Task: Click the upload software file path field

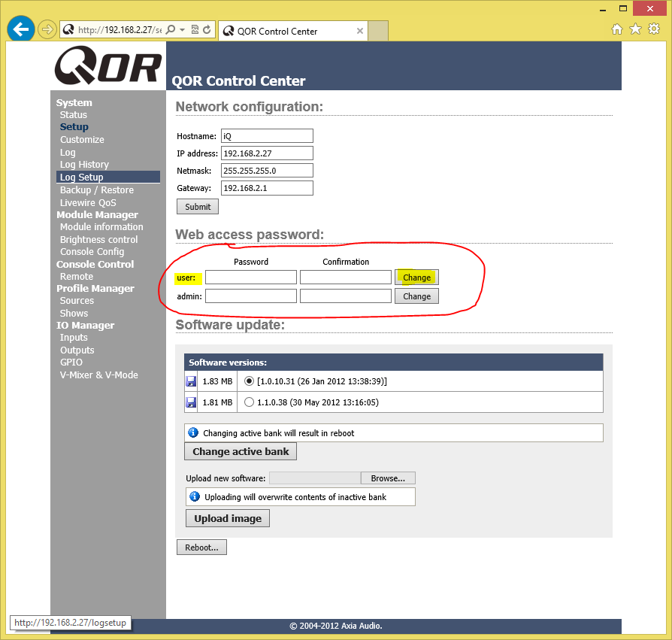Action: (315, 478)
